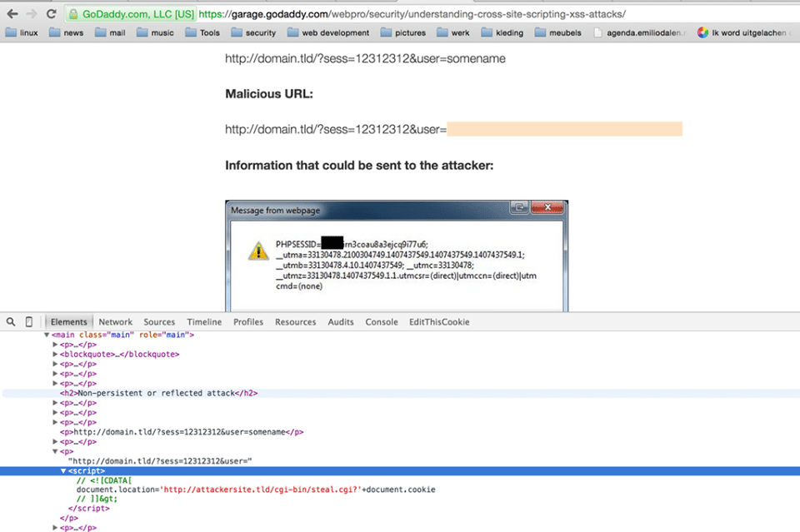Viewport: 800px width, 532px height.
Task: Collapse the selected script node
Action: click(63, 471)
